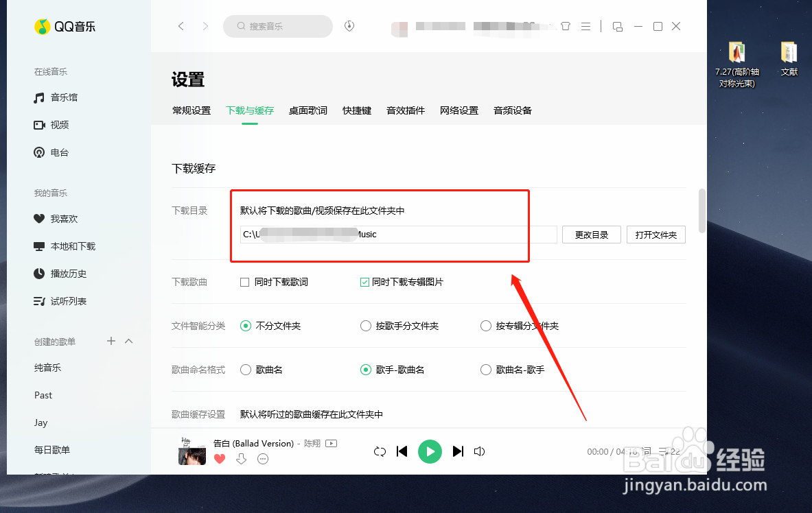Image resolution: width=812 pixels, height=513 pixels.
Task: Uncheck 同时下载专辑图片 checkbox
Action: tap(364, 282)
